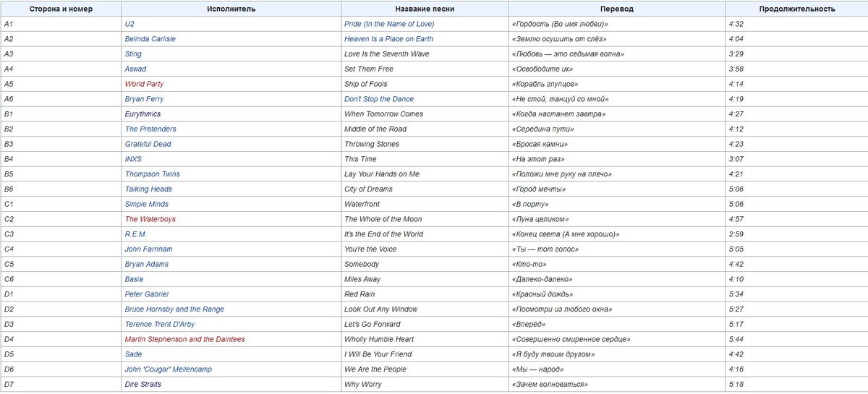Open John 'Cougar' Mellencamp link
868x394 pixels.
pyautogui.click(x=169, y=369)
